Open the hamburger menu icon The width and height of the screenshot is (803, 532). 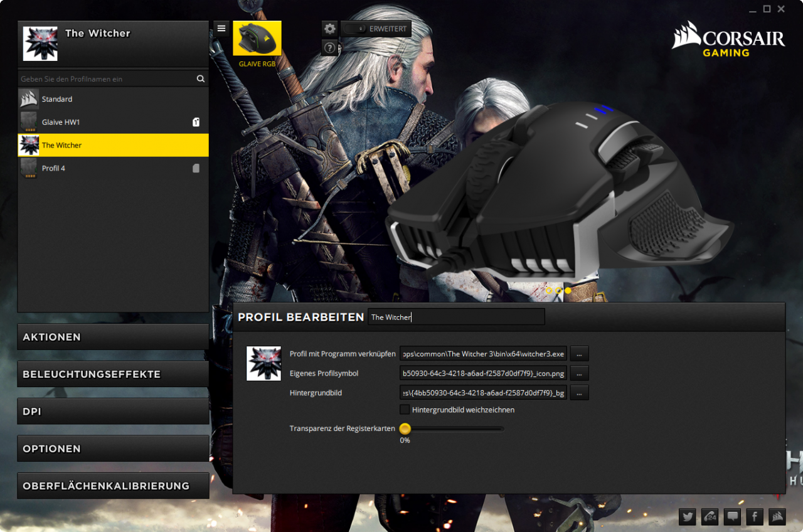coord(221,28)
